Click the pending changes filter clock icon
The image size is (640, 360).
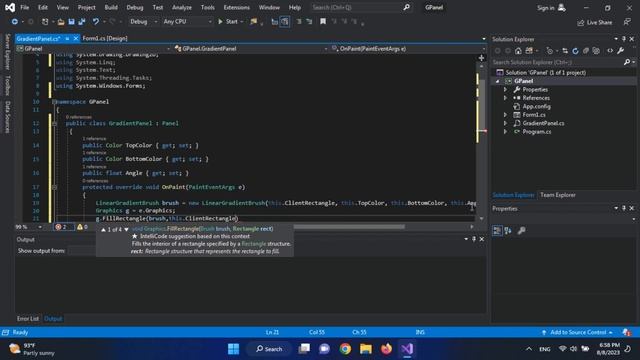point(550,51)
